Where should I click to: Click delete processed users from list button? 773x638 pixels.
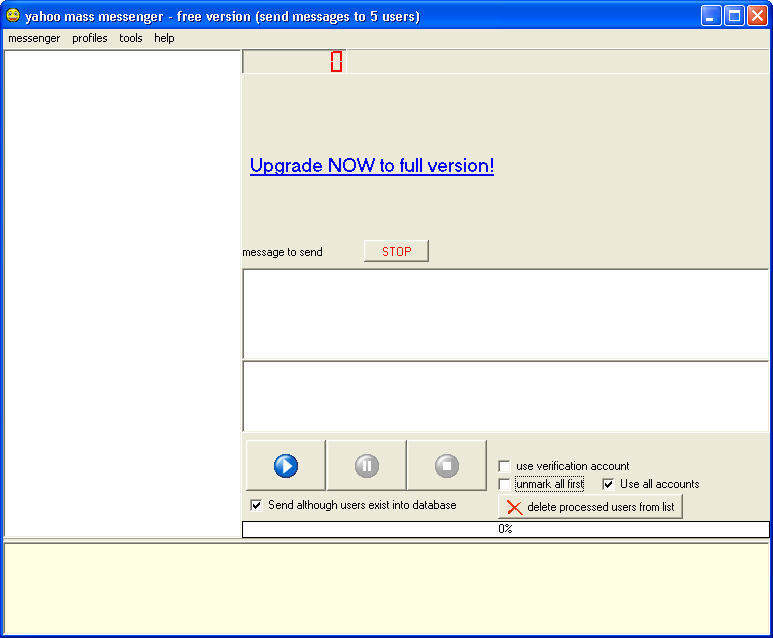click(591, 507)
